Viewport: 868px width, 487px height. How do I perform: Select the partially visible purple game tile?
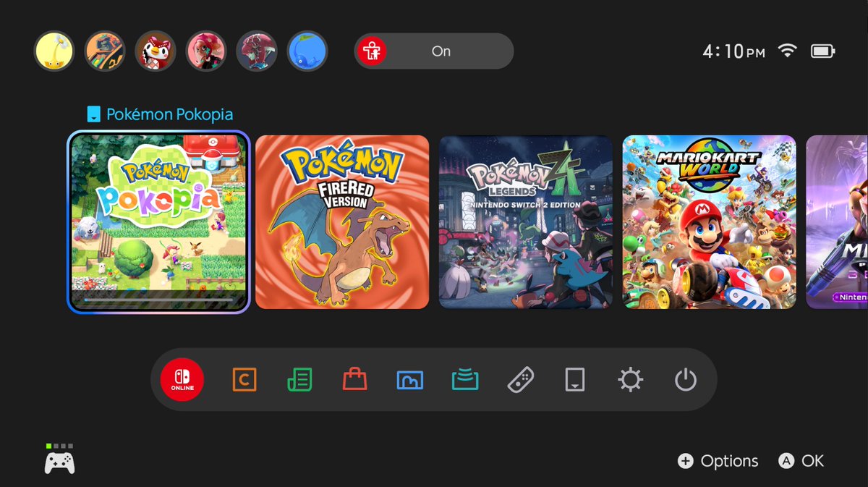(x=837, y=222)
